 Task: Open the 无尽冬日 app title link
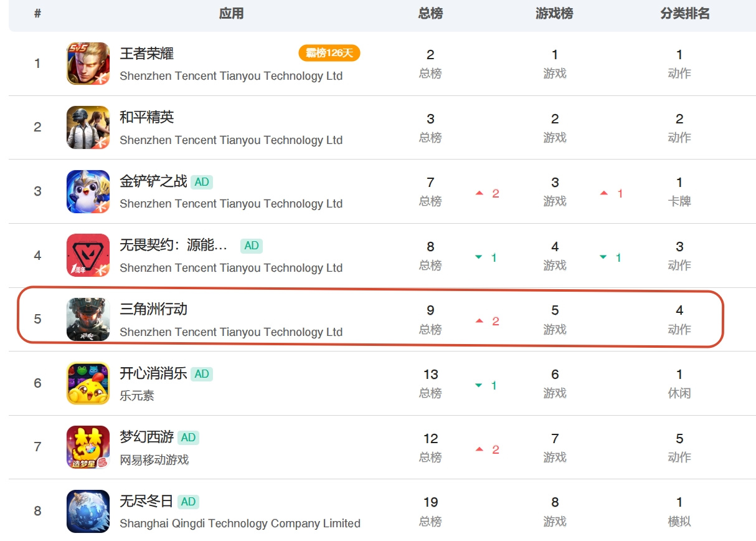[147, 501]
